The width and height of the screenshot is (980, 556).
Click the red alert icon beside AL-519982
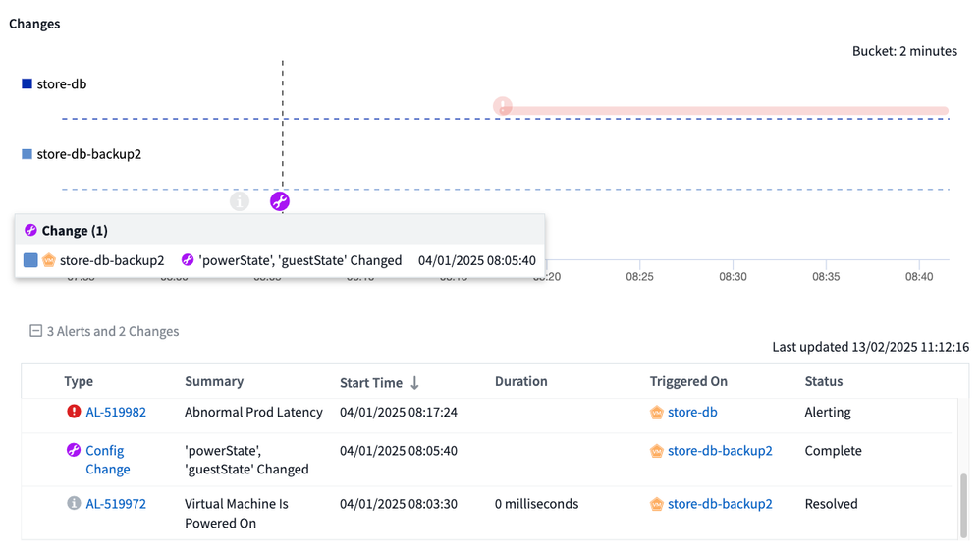pos(74,412)
